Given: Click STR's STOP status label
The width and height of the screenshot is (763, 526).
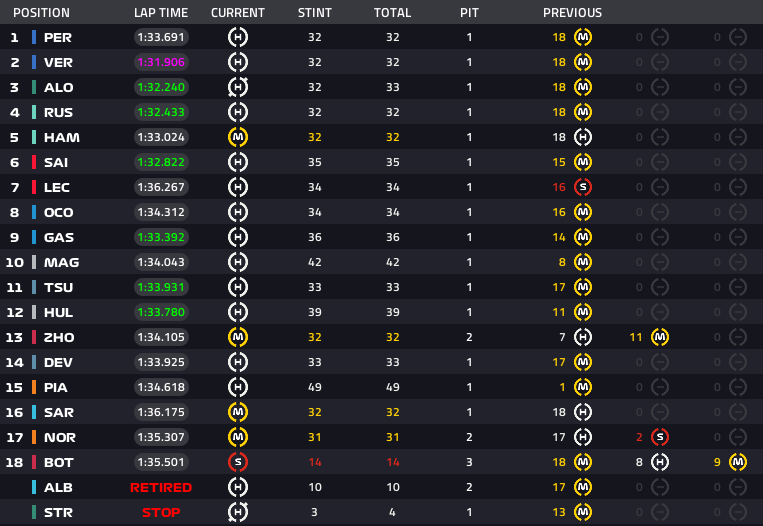Looking at the screenshot, I should (161, 512).
